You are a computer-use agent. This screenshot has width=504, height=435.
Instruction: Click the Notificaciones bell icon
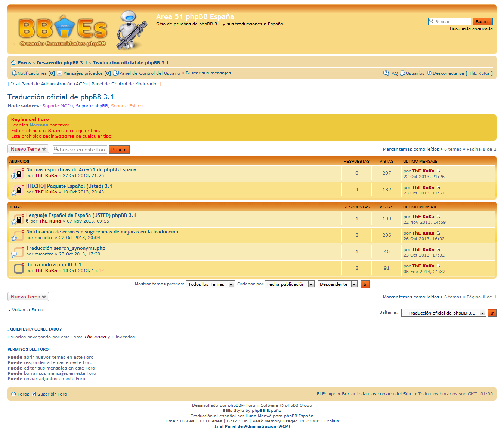click(x=14, y=73)
